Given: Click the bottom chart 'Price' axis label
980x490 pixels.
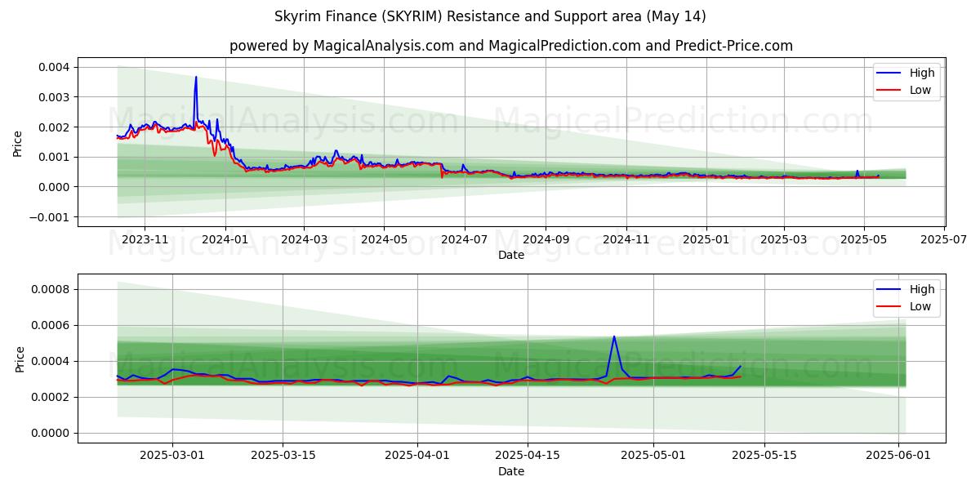Looking at the screenshot, I should [20, 358].
